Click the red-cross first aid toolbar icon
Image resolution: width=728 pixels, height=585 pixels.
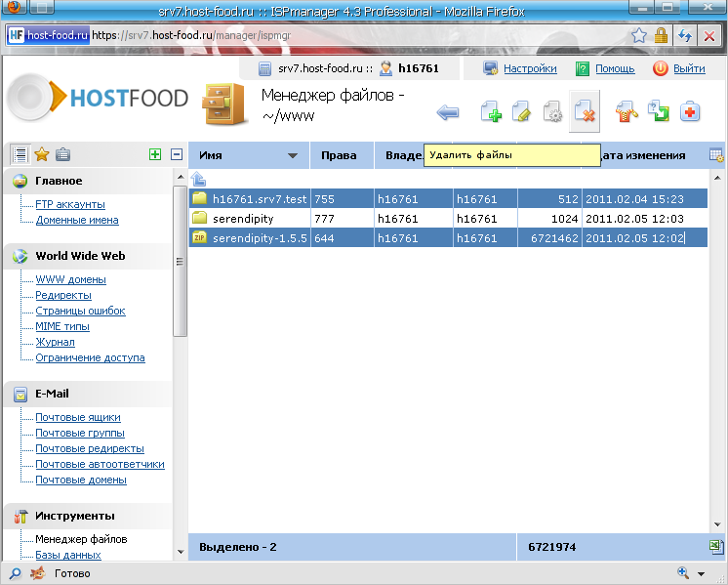(690, 112)
